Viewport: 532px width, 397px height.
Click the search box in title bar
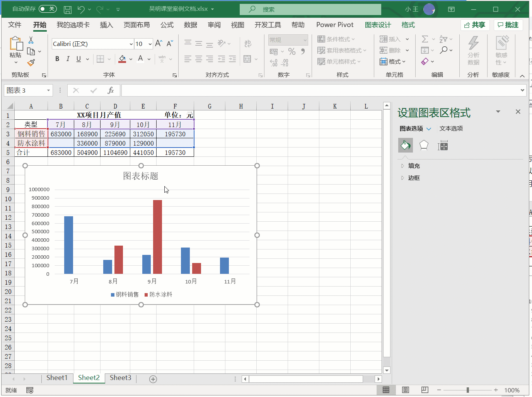(x=310, y=9)
